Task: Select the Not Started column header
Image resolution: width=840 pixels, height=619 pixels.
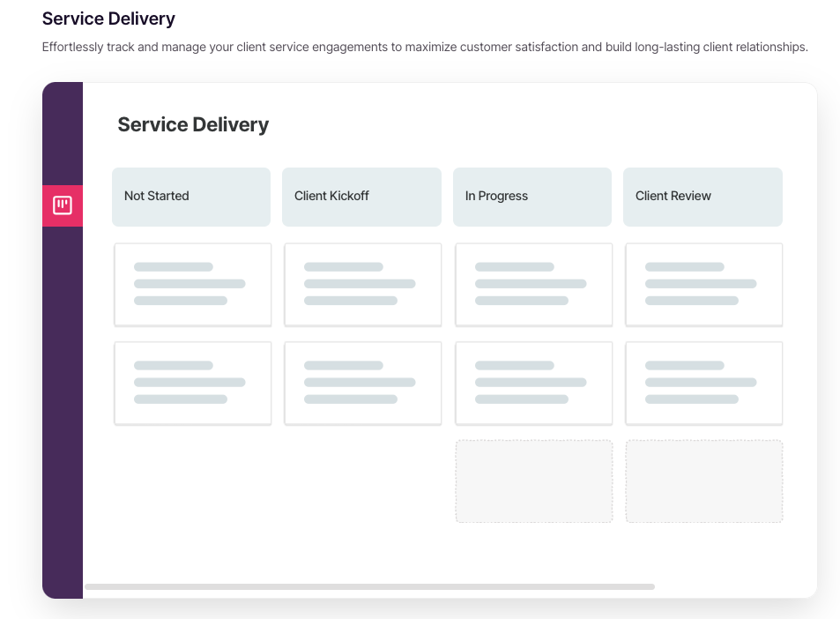Action: point(191,197)
